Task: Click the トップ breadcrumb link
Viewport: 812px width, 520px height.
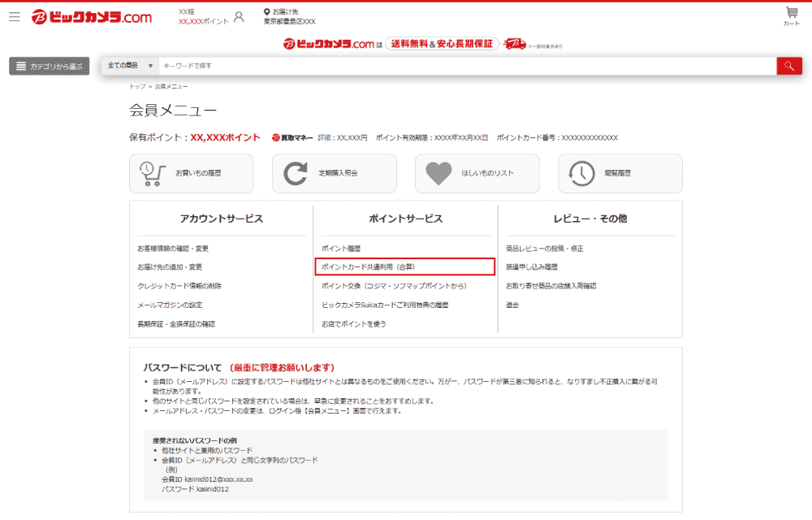Action: 137,86
